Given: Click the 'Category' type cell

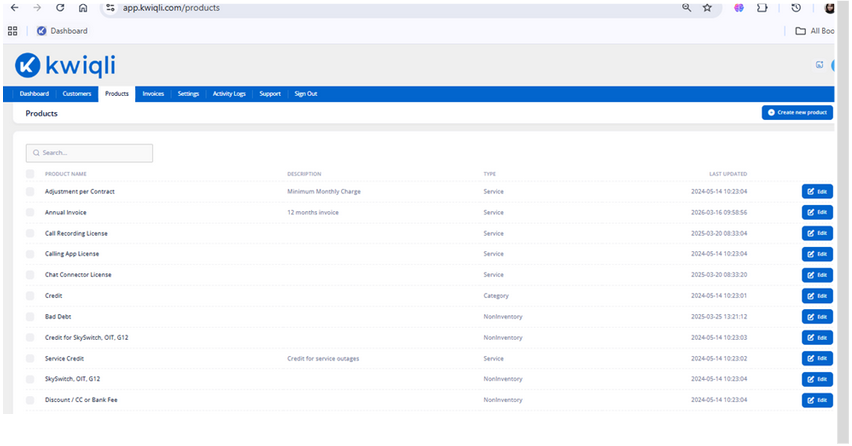Looking at the screenshot, I should pos(496,296).
